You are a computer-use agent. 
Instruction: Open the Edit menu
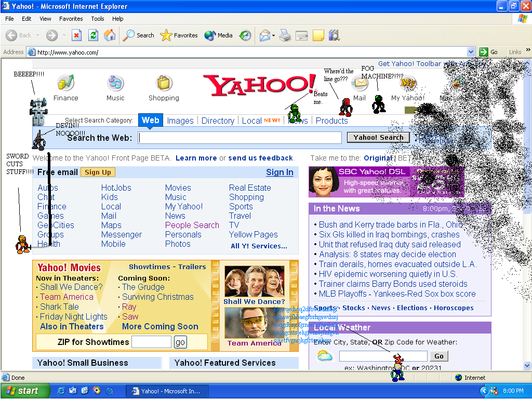pos(26,19)
